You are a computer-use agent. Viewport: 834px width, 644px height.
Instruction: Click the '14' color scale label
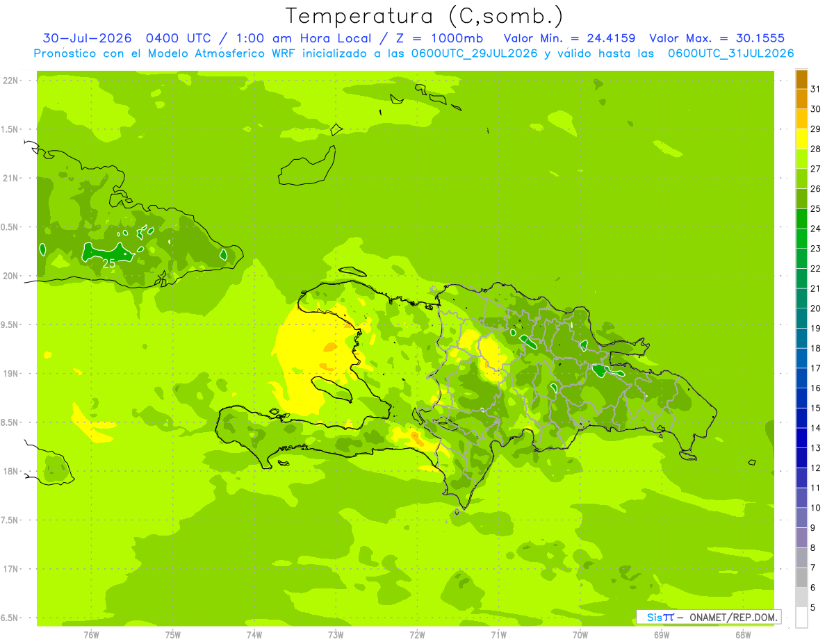point(816,428)
